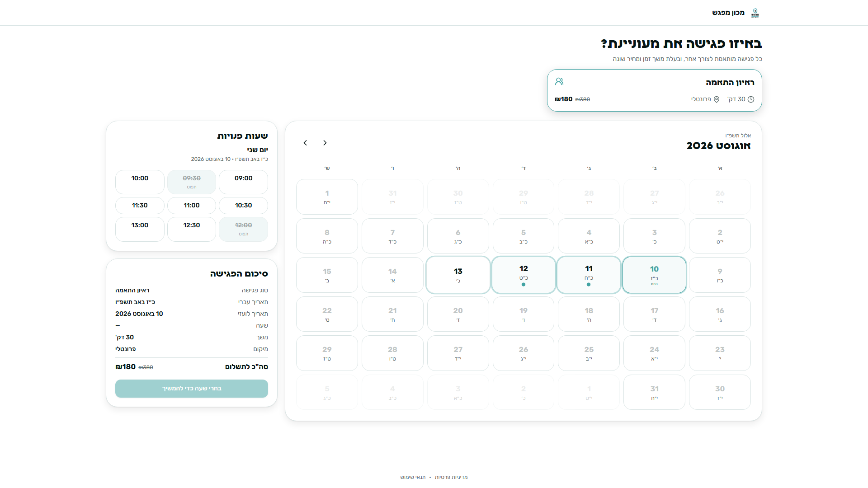Select the highlighted date, August 10
Image resolution: width=868 pixels, height=488 pixels.
point(654,275)
